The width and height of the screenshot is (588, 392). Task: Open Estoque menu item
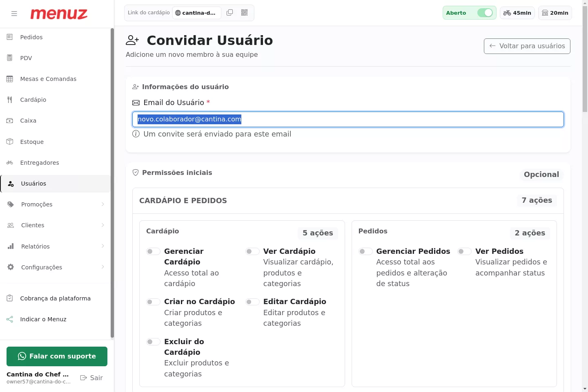point(55,142)
